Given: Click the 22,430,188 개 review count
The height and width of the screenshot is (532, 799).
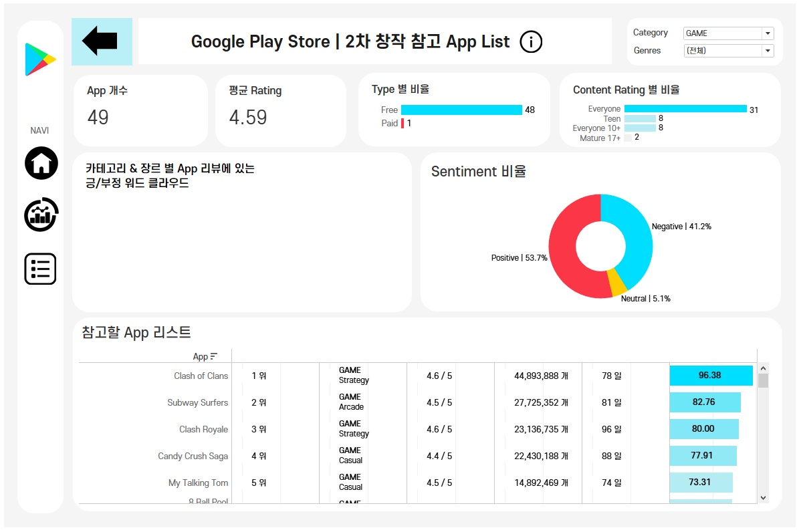Looking at the screenshot, I should click(x=541, y=456).
